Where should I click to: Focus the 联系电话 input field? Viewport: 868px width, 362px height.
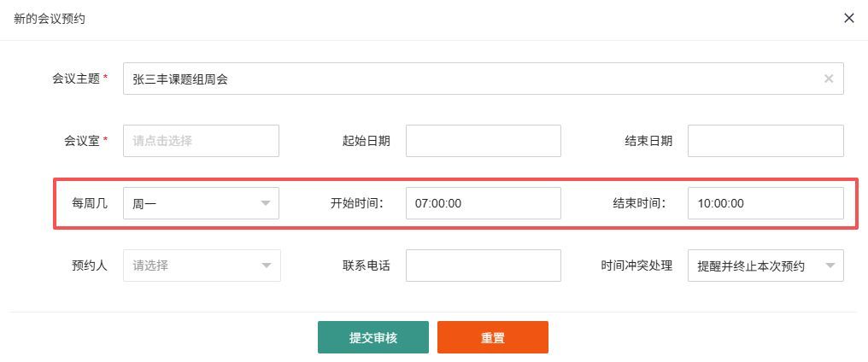click(x=483, y=266)
